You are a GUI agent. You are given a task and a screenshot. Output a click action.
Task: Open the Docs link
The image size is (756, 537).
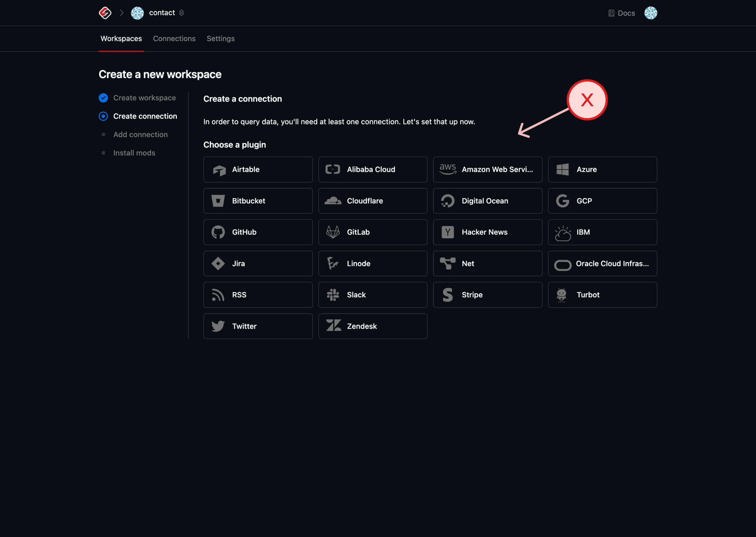pos(622,13)
